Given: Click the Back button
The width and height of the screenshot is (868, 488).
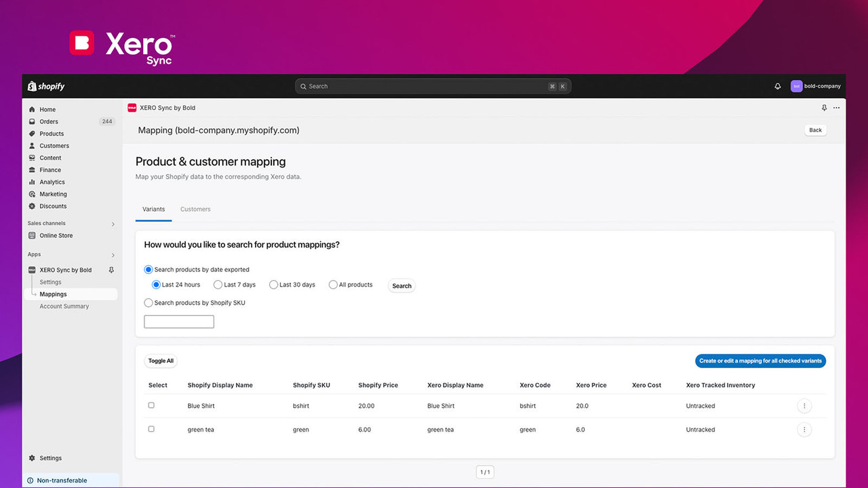Looking at the screenshot, I should click(x=815, y=129).
